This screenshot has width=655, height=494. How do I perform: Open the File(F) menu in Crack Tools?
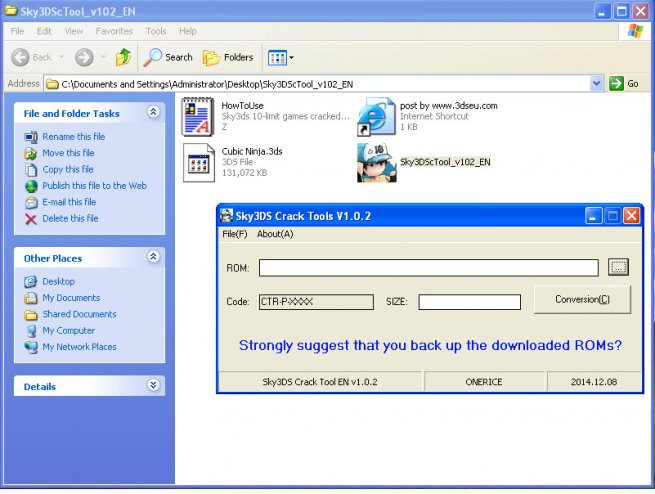coord(234,234)
